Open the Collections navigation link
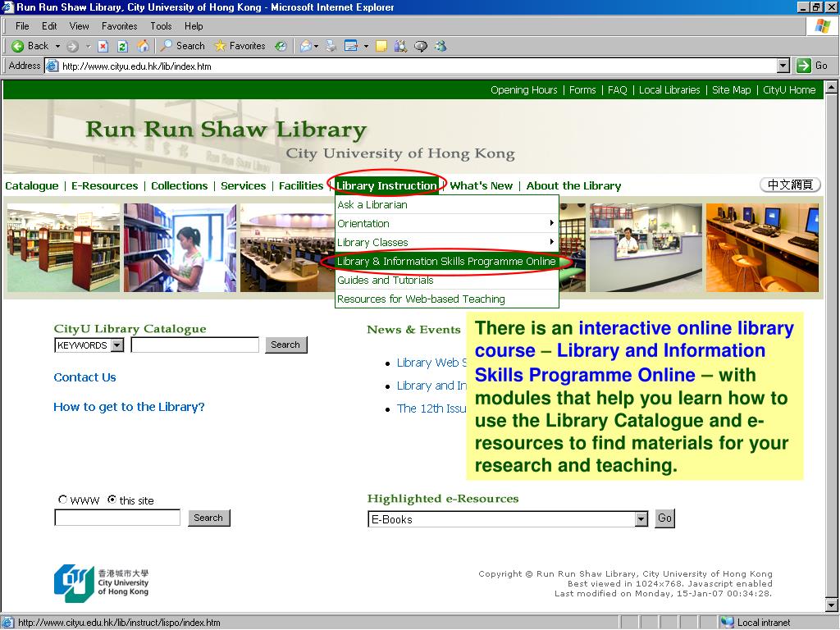 coord(180,186)
